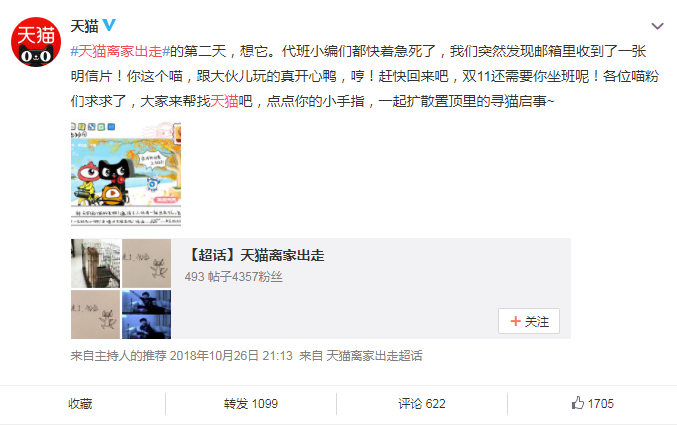
Task: Repost via 转发 1099
Action: point(251,404)
